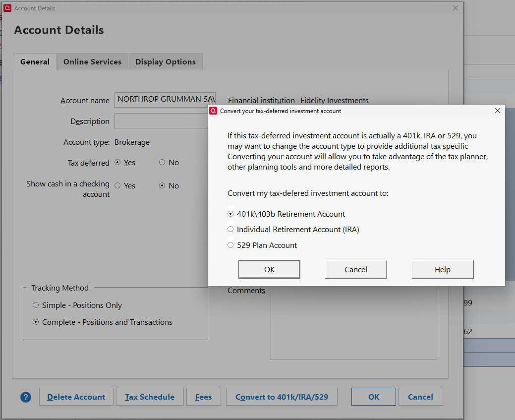This screenshot has height=420, width=515.
Task: Click the Fidelity Investments institution text
Action: click(335, 101)
